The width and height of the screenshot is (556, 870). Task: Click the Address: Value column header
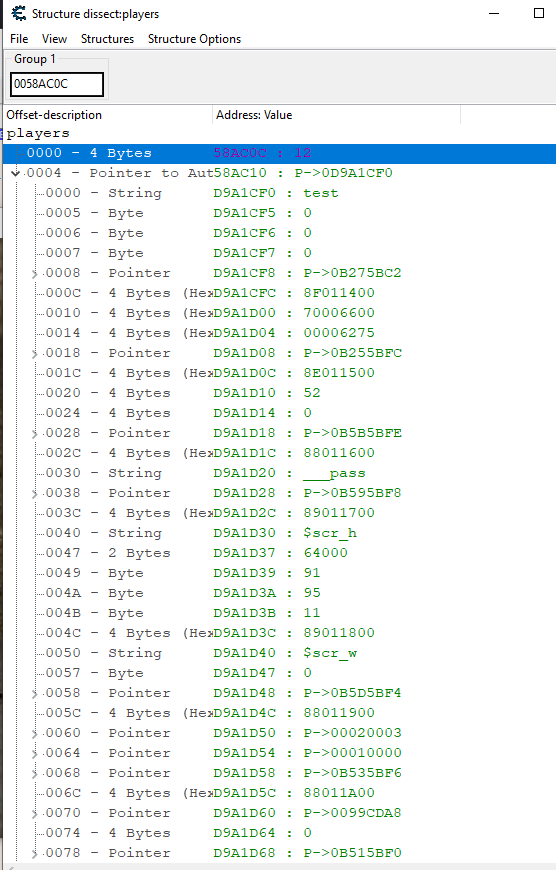pos(336,115)
